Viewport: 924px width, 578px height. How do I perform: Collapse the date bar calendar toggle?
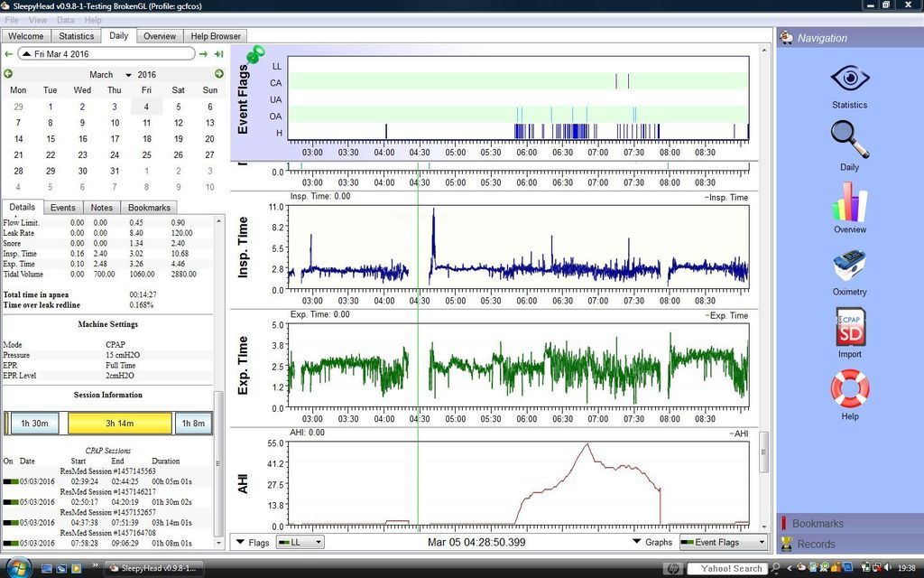pos(26,54)
